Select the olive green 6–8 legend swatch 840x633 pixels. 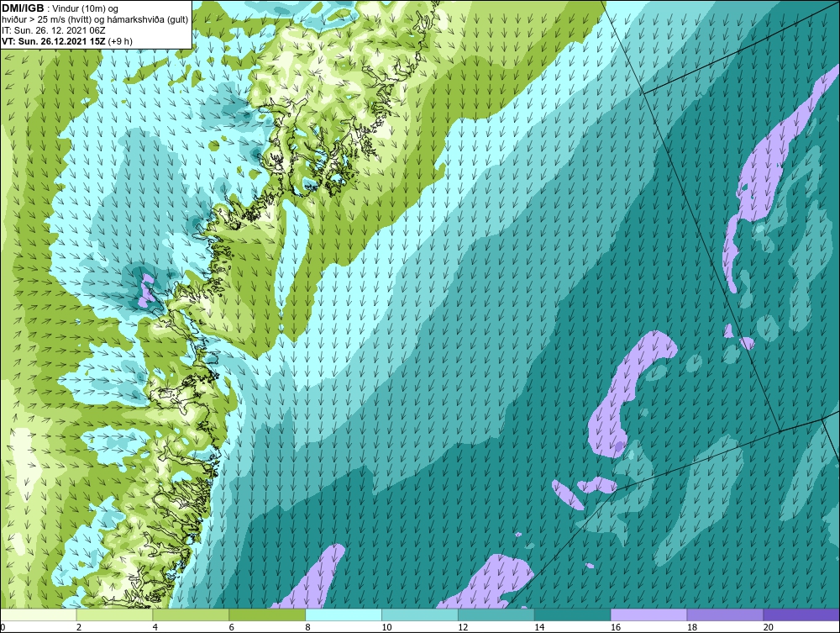[x=267, y=615]
